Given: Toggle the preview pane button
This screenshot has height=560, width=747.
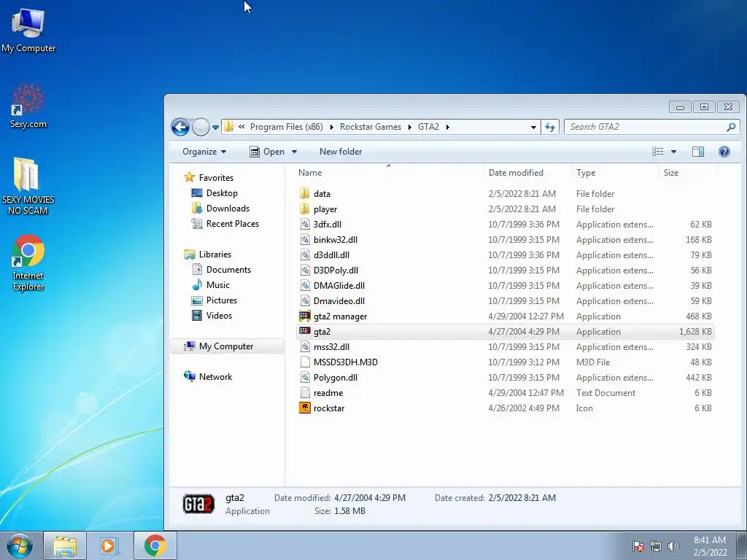Looking at the screenshot, I should [698, 152].
